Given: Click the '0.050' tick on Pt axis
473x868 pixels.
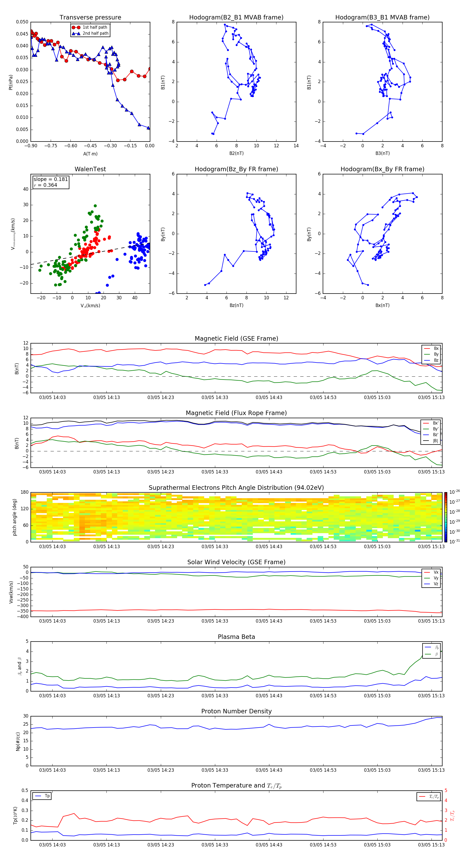Looking at the screenshot, I should click(22, 22).
